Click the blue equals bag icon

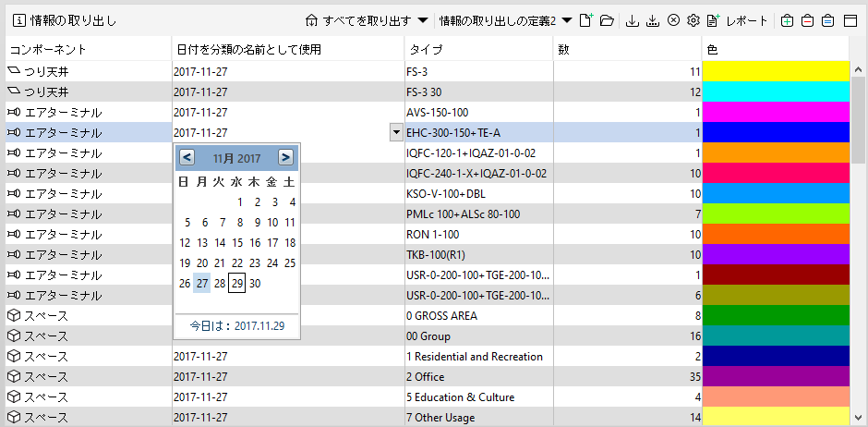[x=827, y=21]
